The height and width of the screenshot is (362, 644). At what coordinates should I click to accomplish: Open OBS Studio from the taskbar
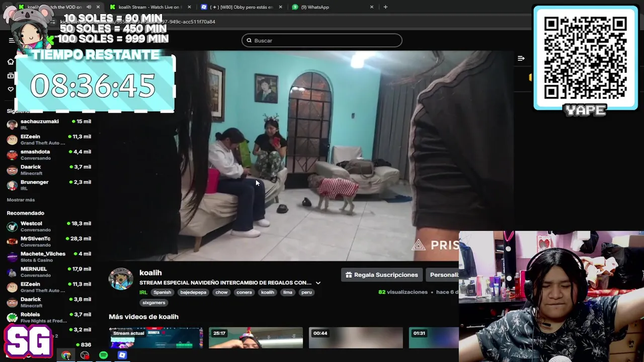85,355
